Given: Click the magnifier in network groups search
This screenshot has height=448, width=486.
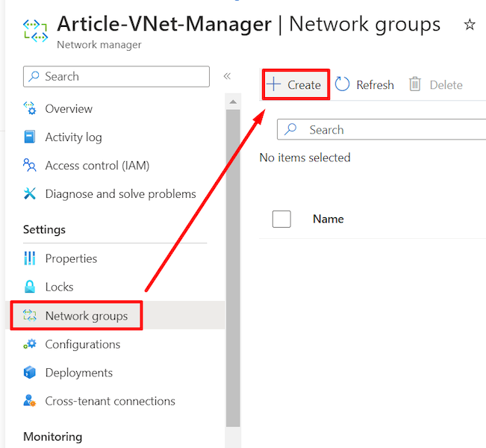Looking at the screenshot, I should [290, 129].
